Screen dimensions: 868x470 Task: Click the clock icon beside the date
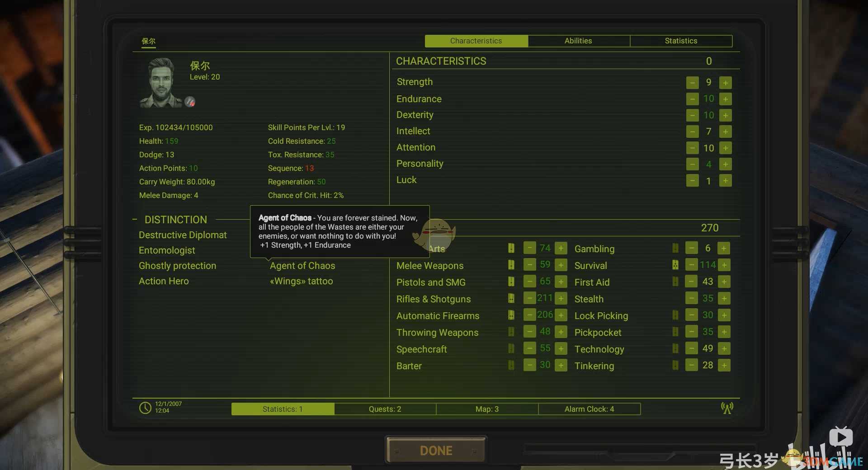pos(145,408)
